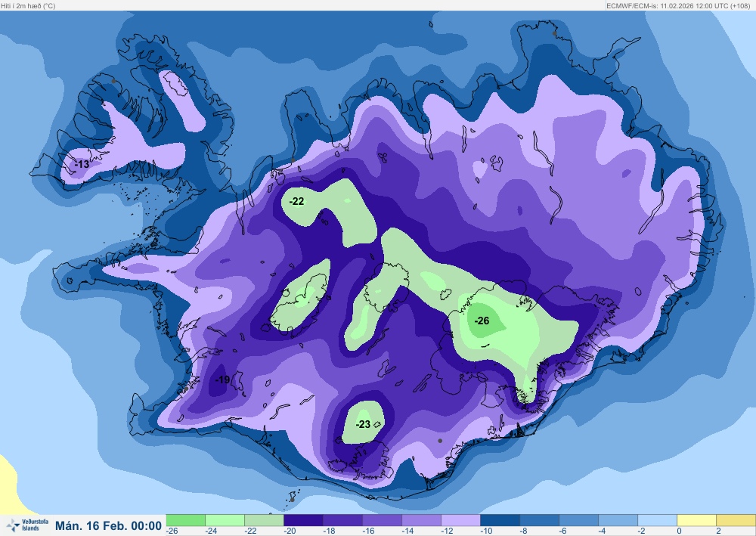Click the -19 temperature label in the southwest

(222, 380)
